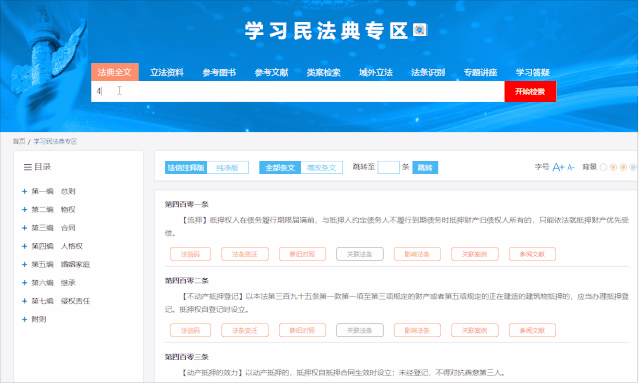Switch to 法信注释版 view
The height and width of the screenshot is (383, 639).
[186, 167]
